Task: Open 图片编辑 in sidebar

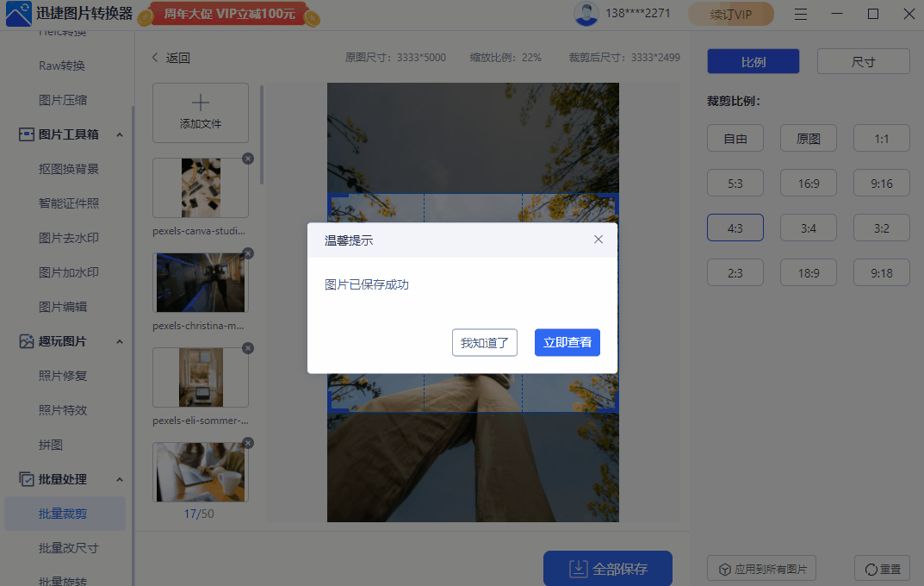Action: (63, 307)
